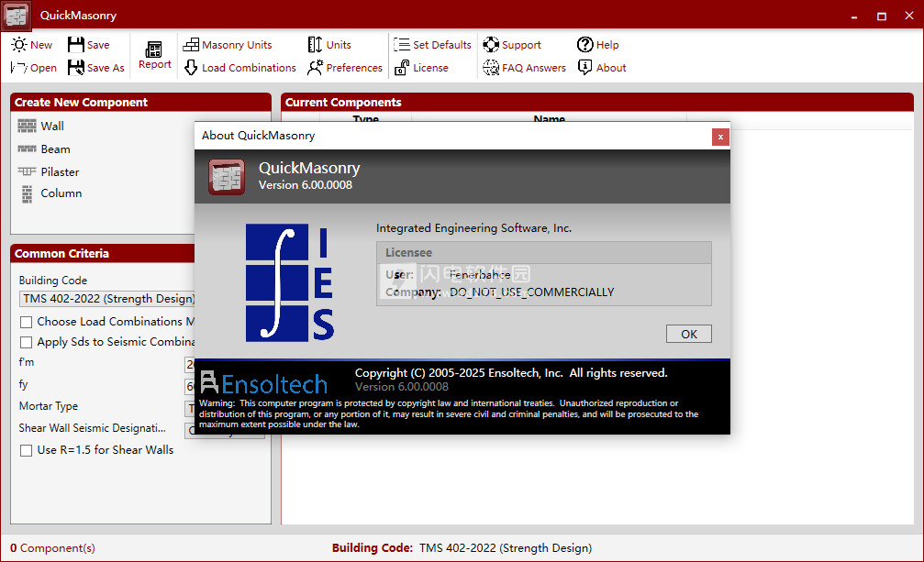This screenshot has width=924, height=562.
Task: Click Set Defaults in toolbar
Action: [x=432, y=44]
